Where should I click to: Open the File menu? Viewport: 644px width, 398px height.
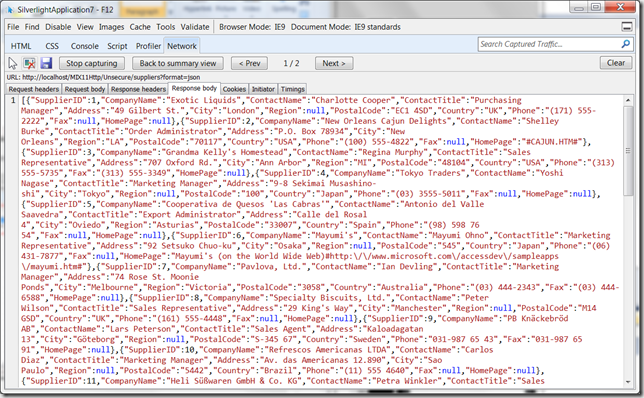coord(13,27)
